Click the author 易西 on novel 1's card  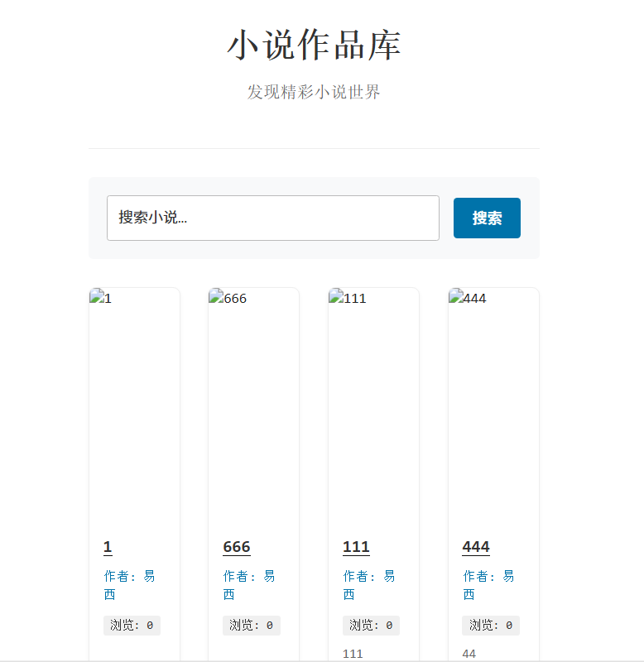(129, 584)
